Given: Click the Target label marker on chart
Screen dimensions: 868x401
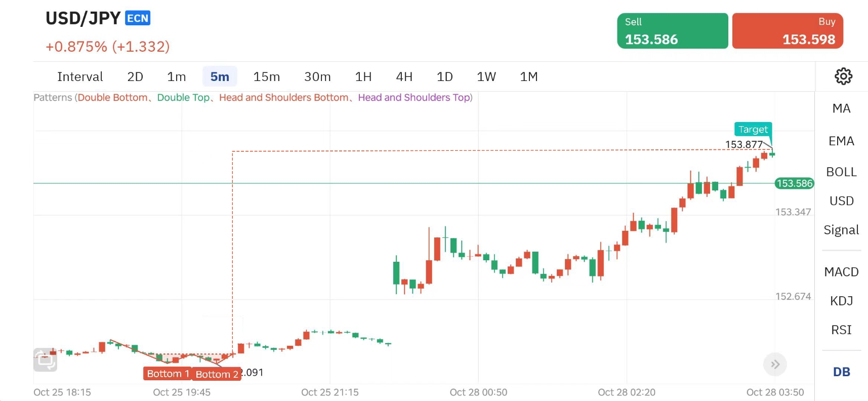Looking at the screenshot, I should point(753,130).
